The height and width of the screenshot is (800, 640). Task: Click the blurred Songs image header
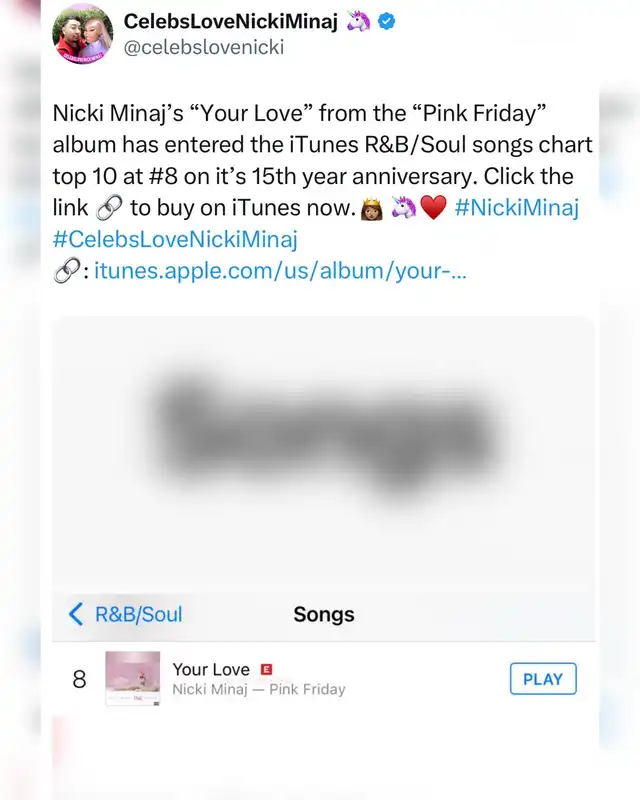(x=324, y=434)
